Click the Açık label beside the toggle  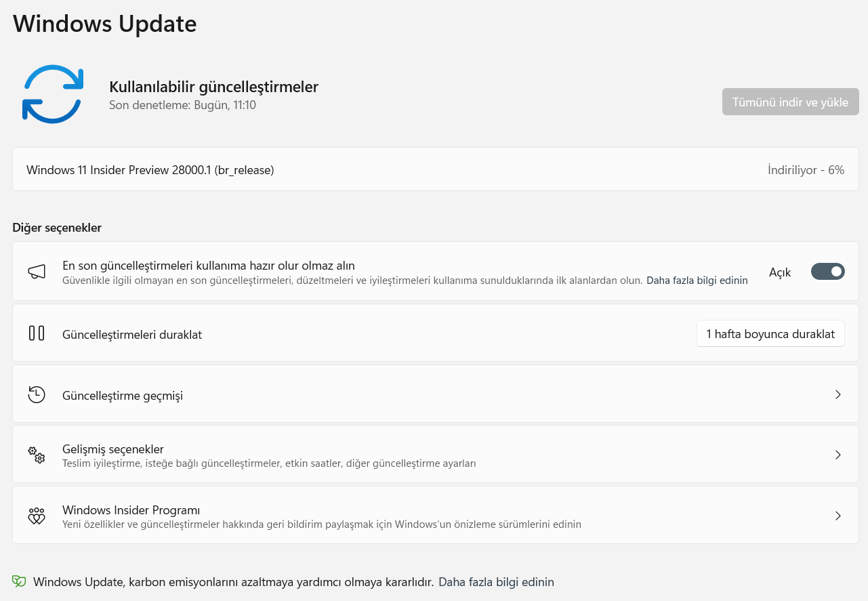click(x=780, y=272)
